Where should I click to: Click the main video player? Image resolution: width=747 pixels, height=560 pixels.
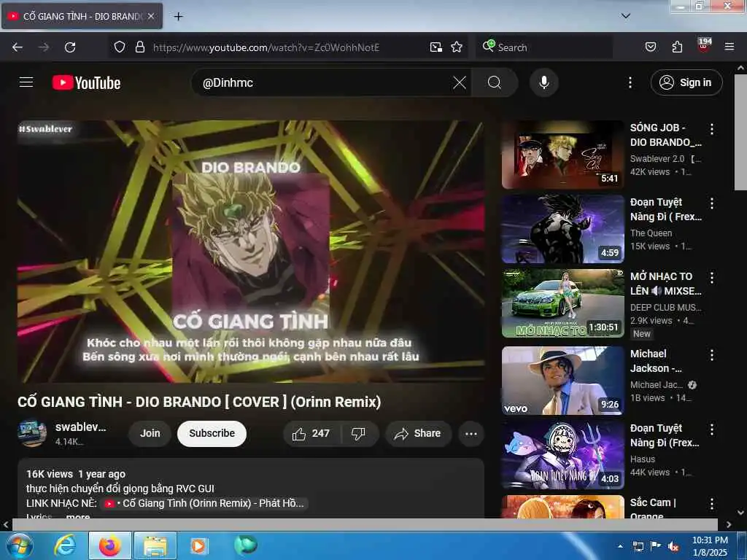tap(251, 251)
